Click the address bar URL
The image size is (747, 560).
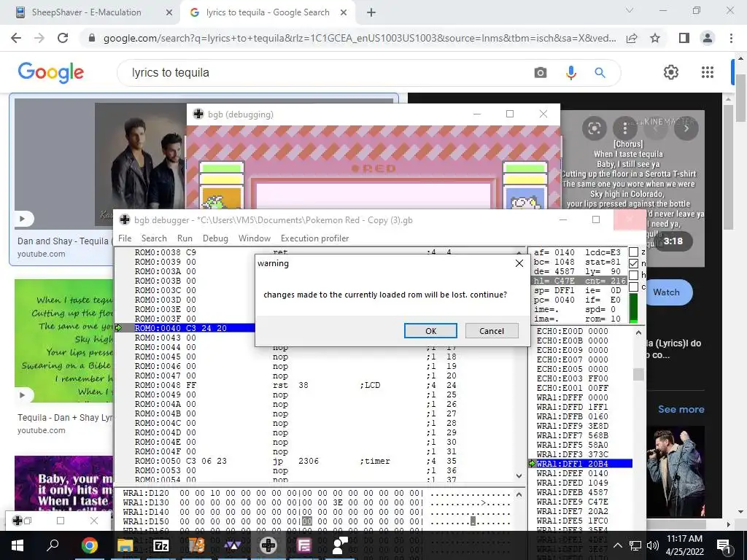[360, 38]
